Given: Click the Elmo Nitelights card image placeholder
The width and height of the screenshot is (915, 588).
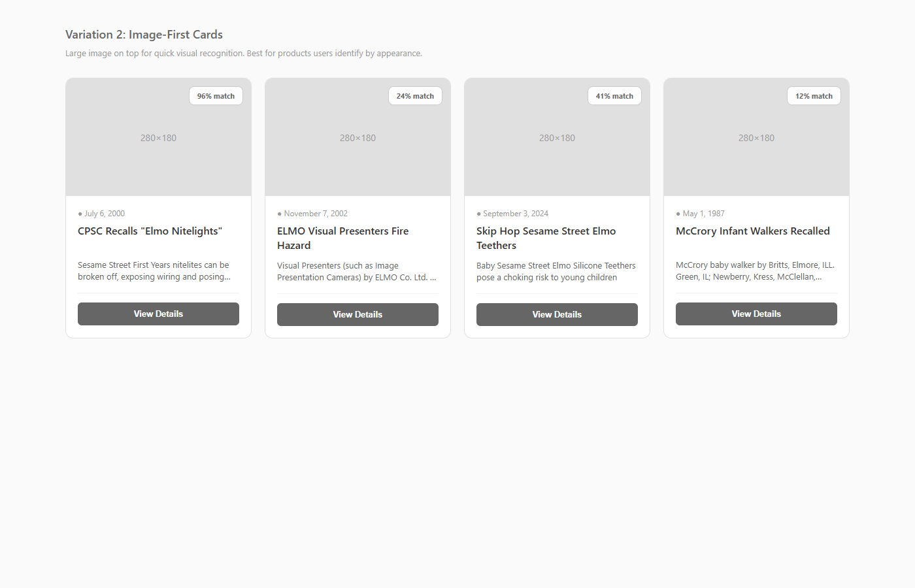Looking at the screenshot, I should point(158,137).
